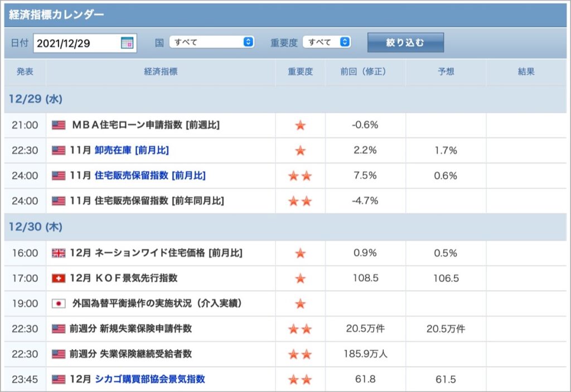Click the 住宅販売保留指数 [前年同月比] text

point(159,201)
